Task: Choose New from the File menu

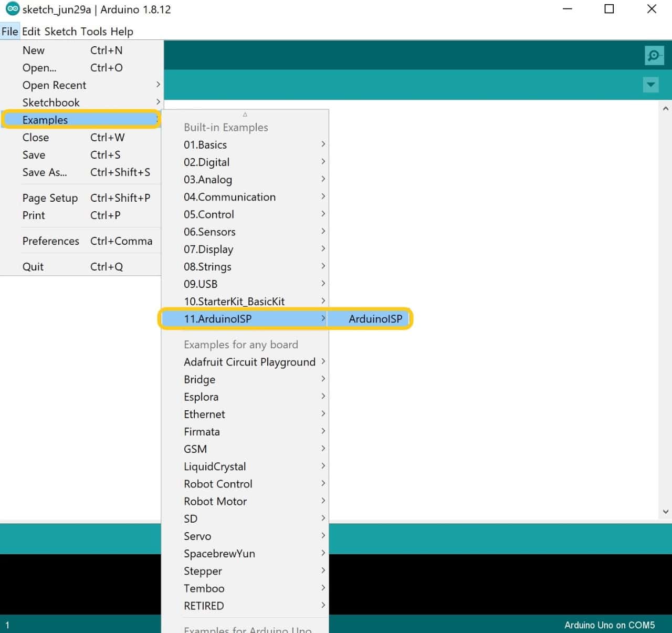Action: tap(81, 50)
